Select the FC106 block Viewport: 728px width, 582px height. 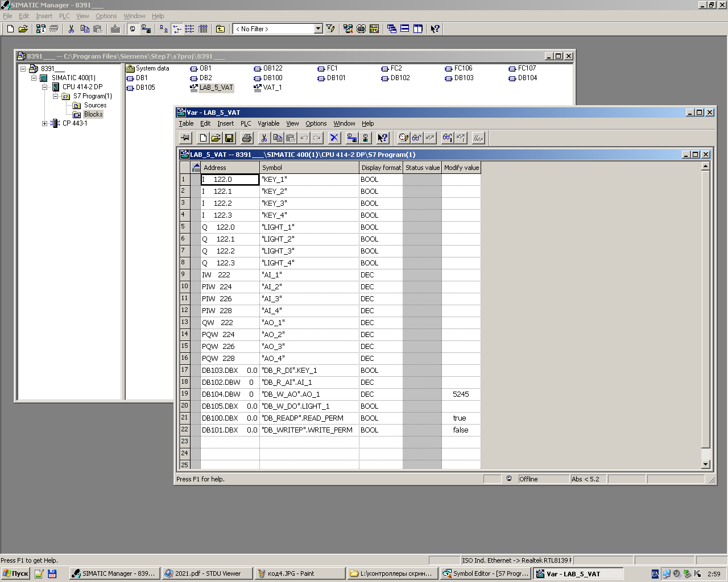tap(459, 68)
